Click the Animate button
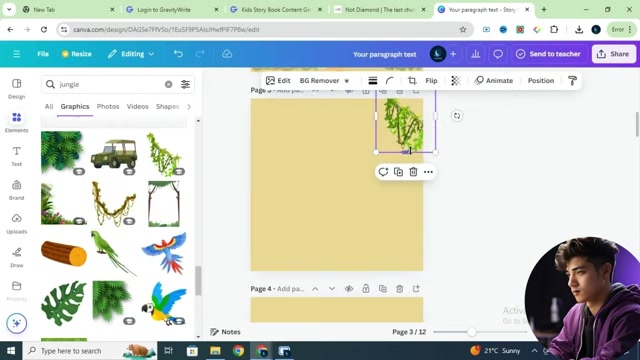640x360 pixels. coord(493,80)
